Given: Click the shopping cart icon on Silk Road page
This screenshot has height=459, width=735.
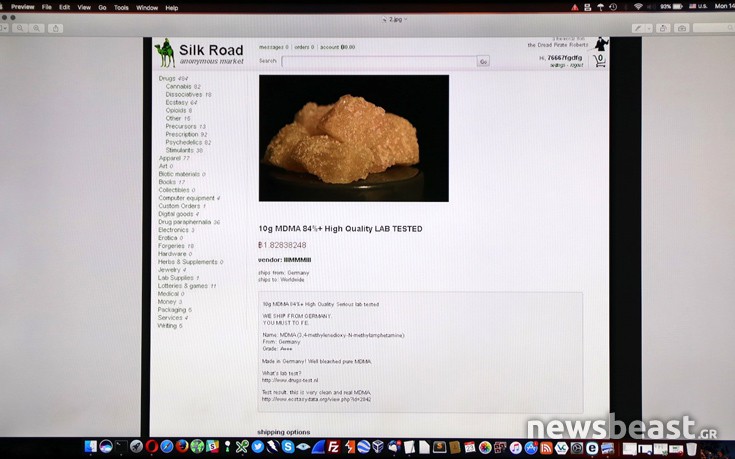Looking at the screenshot, I should 600,61.
